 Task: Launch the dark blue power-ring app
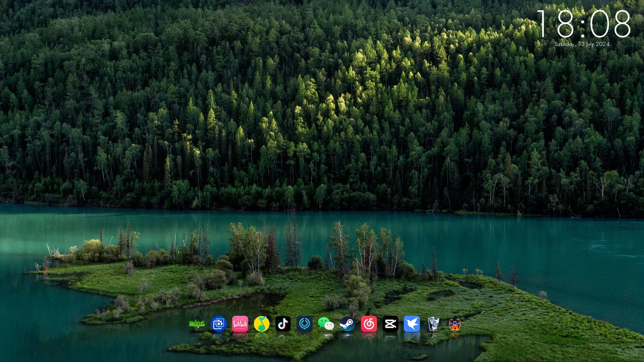(305, 324)
